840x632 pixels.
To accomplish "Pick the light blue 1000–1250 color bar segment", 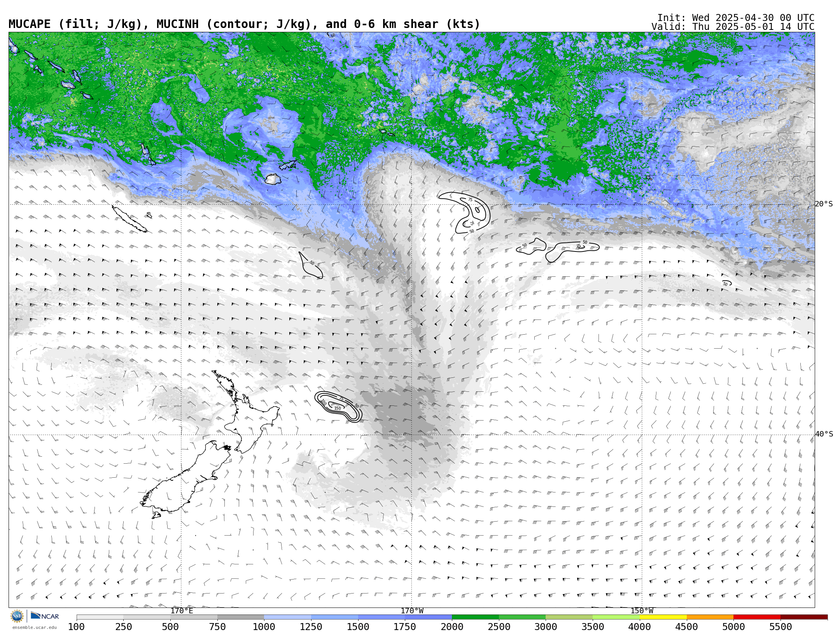I will click(x=287, y=617).
